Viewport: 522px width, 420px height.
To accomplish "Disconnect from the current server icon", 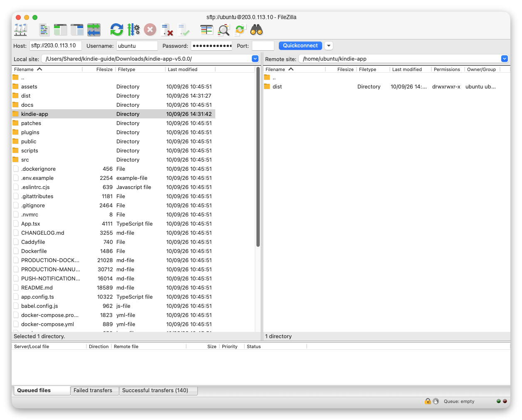I will pyautogui.click(x=167, y=29).
